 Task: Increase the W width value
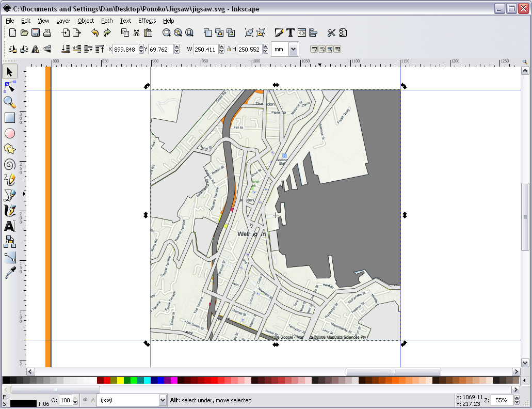[221, 47]
